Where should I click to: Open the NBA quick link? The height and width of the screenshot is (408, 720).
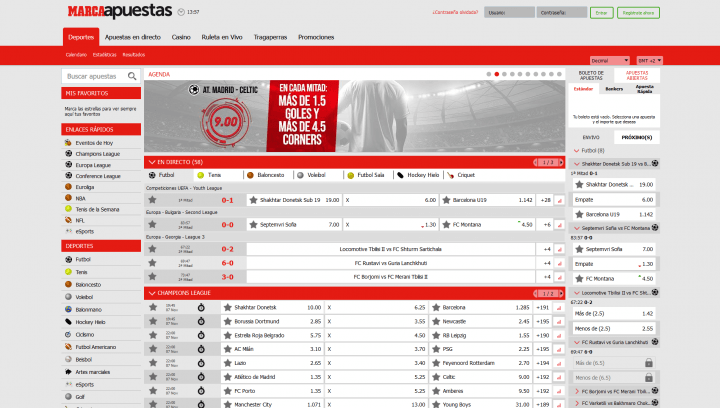(80, 198)
